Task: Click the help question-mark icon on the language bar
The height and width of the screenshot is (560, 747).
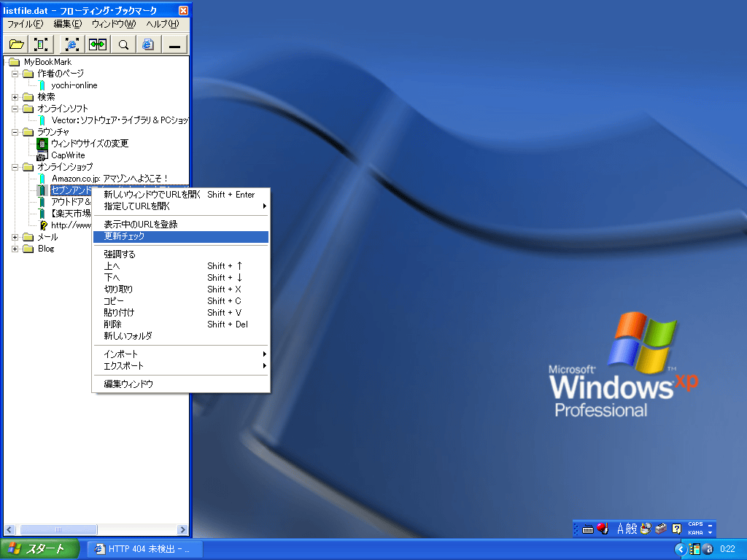Action: [x=676, y=529]
